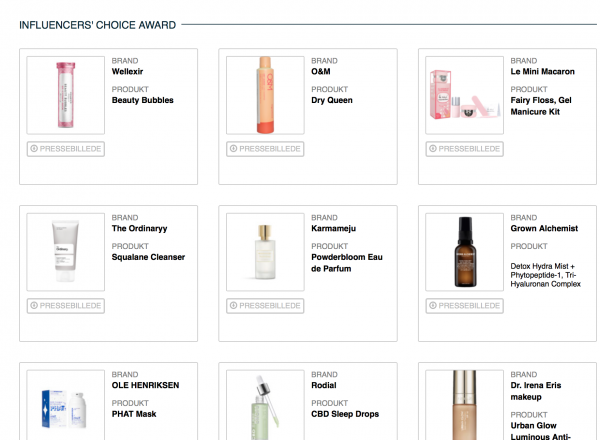Select Detox Hydra Mist product description
This screenshot has height=440, width=600.
coord(546,275)
